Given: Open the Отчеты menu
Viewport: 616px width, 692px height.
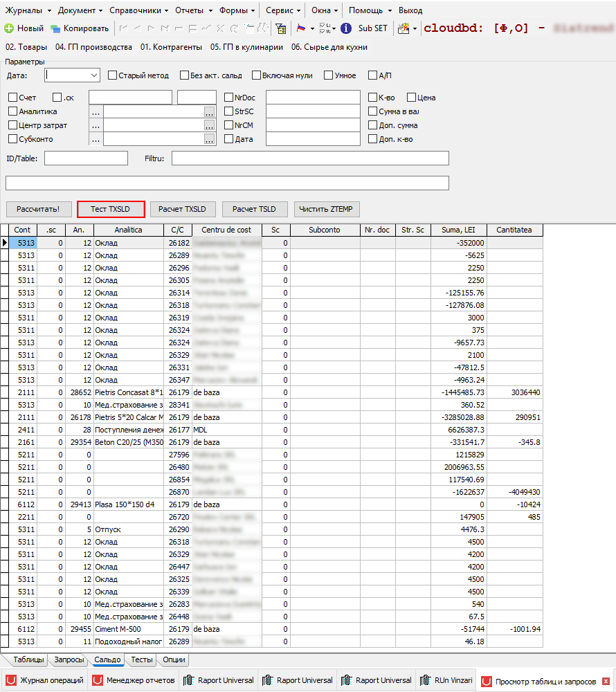Looking at the screenshot, I should click(194, 10).
